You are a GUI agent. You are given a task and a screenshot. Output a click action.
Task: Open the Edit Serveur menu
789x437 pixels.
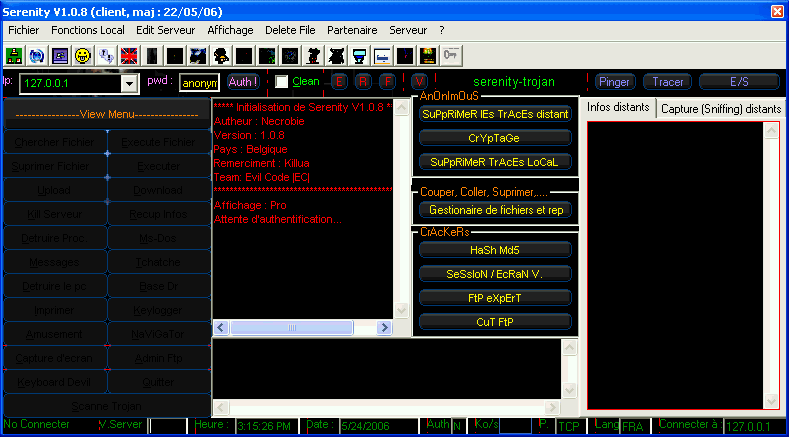[x=166, y=30]
